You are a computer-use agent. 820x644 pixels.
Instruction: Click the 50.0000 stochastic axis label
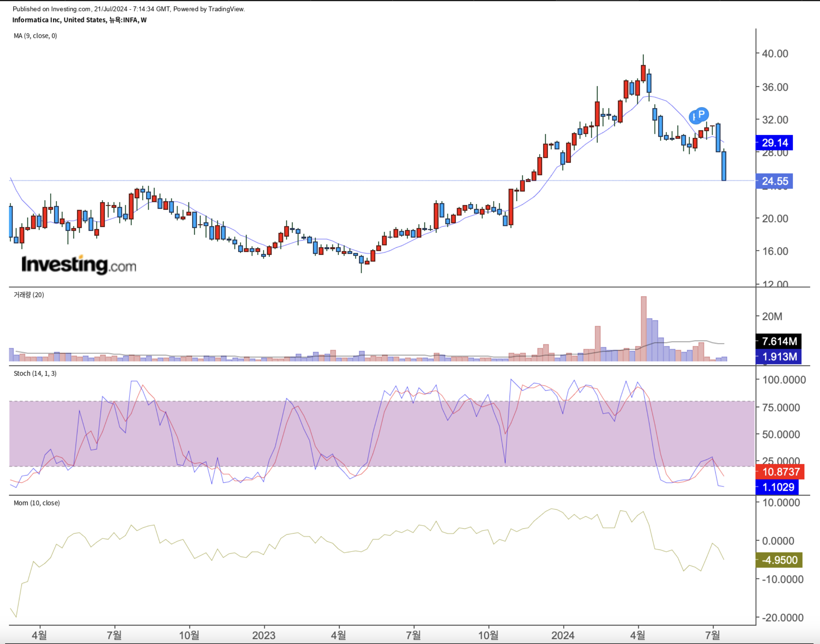coord(781,435)
